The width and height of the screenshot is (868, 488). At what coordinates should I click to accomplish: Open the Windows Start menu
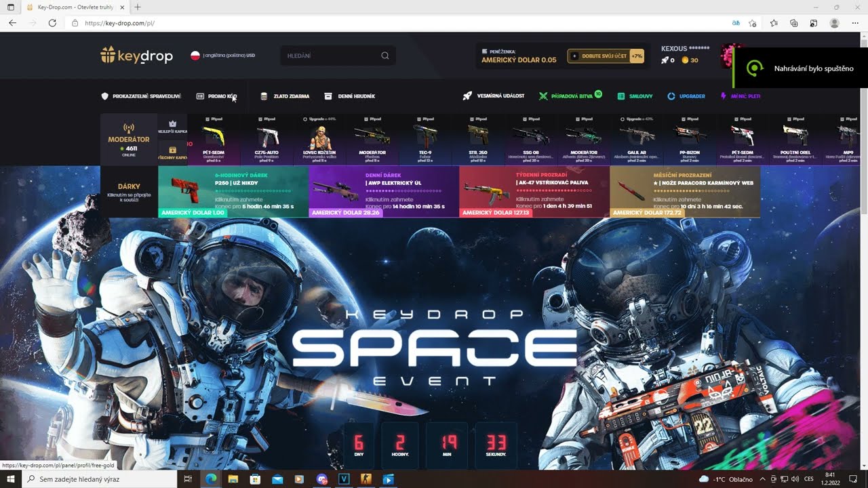pos(11,479)
